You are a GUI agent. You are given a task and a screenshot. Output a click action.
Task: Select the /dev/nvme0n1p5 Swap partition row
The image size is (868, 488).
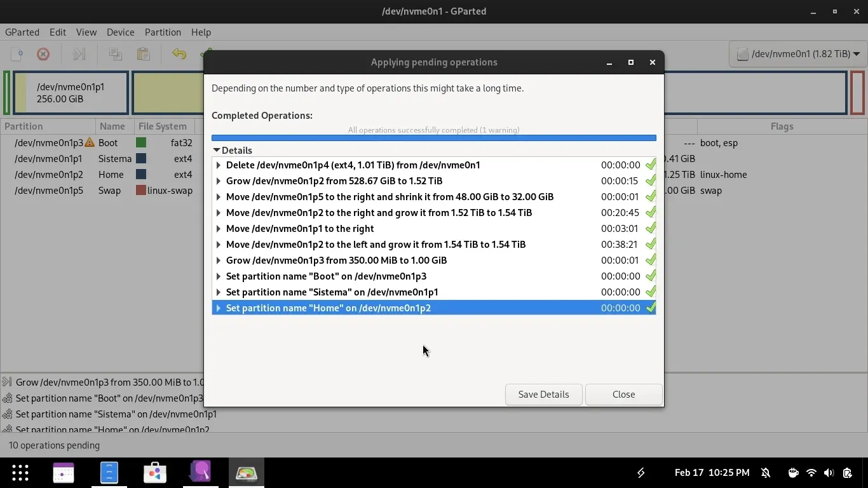click(x=49, y=191)
